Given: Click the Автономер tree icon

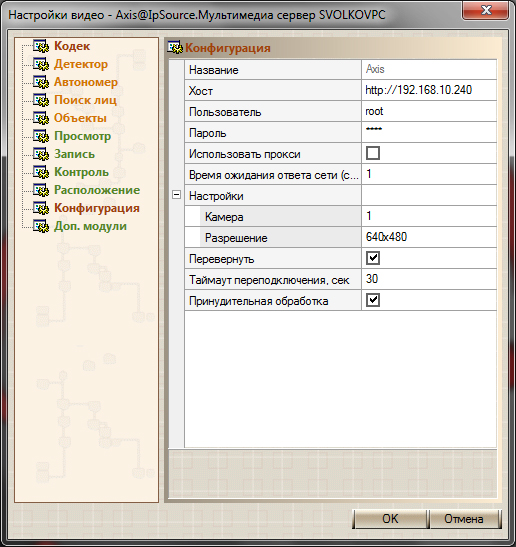Looking at the screenshot, I should [41, 82].
